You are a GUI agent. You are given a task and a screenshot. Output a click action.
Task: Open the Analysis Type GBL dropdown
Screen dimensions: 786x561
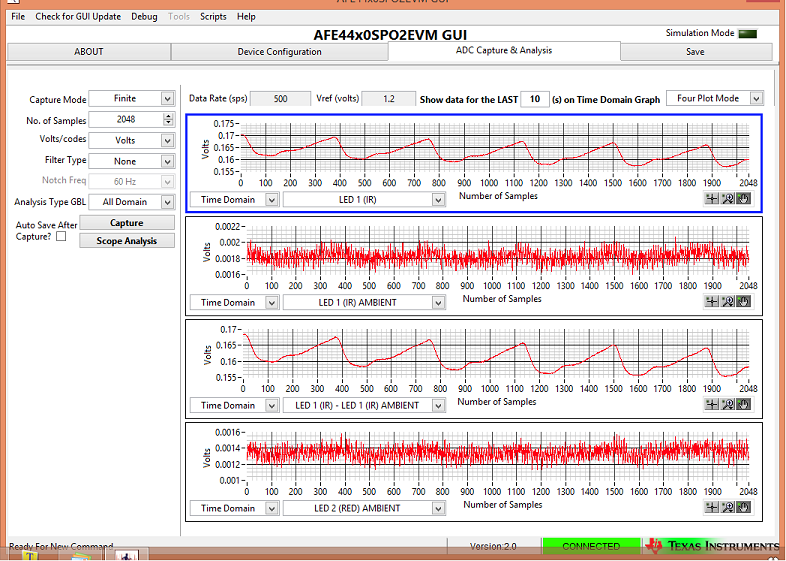point(132,202)
